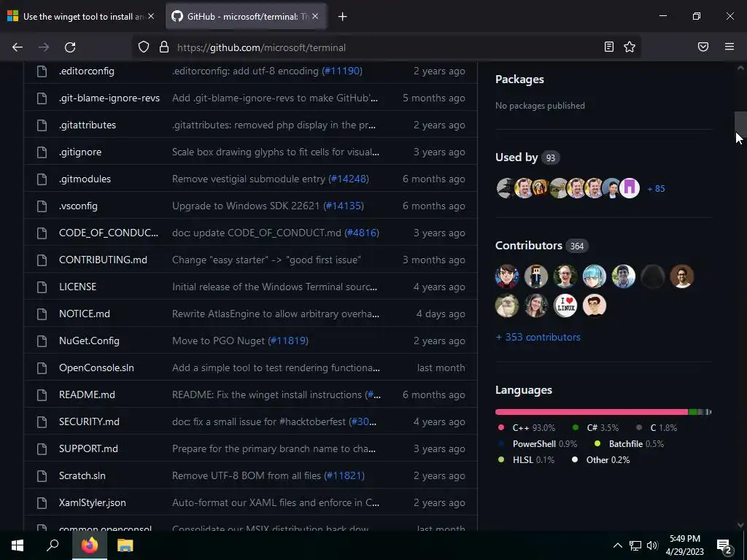Click the C# 3.5% language link
Screen dimensions: 747x560
[x=596, y=427]
